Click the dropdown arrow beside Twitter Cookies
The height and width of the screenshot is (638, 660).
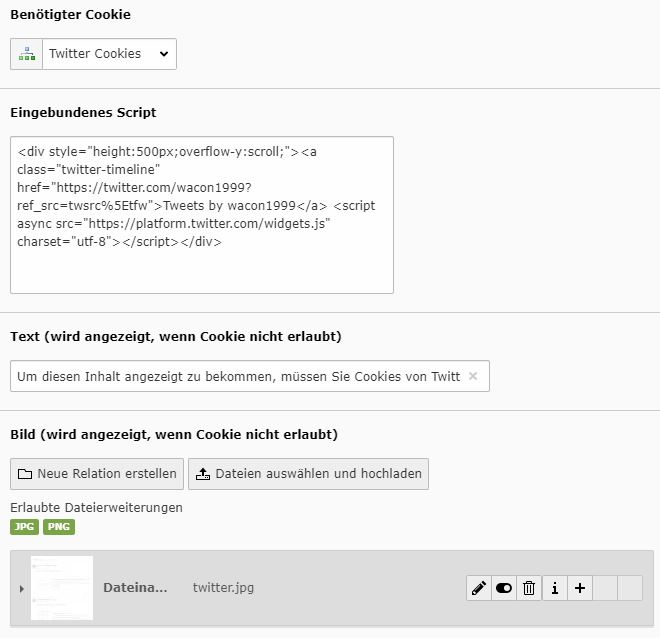coord(164,54)
